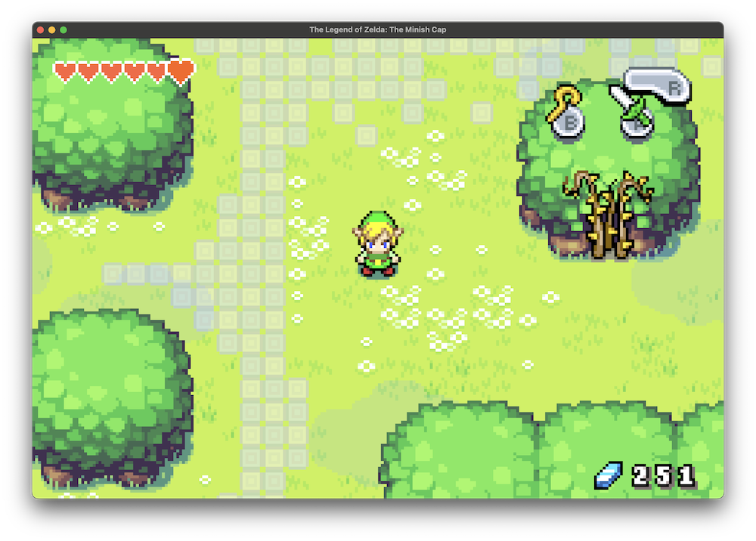This screenshot has height=541, width=756.
Task: Click the first heart in the life meter
Action: pyautogui.click(x=65, y=72)
